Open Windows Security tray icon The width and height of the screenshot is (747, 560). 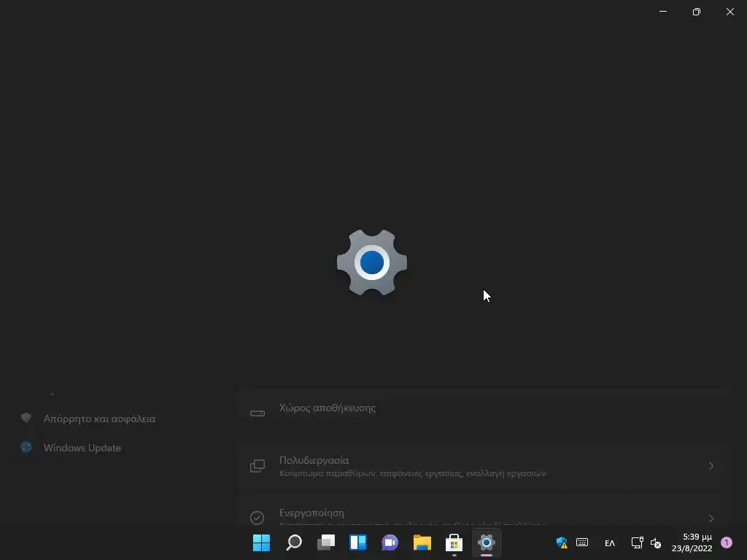pyautogui.click(x=562, y=542)
